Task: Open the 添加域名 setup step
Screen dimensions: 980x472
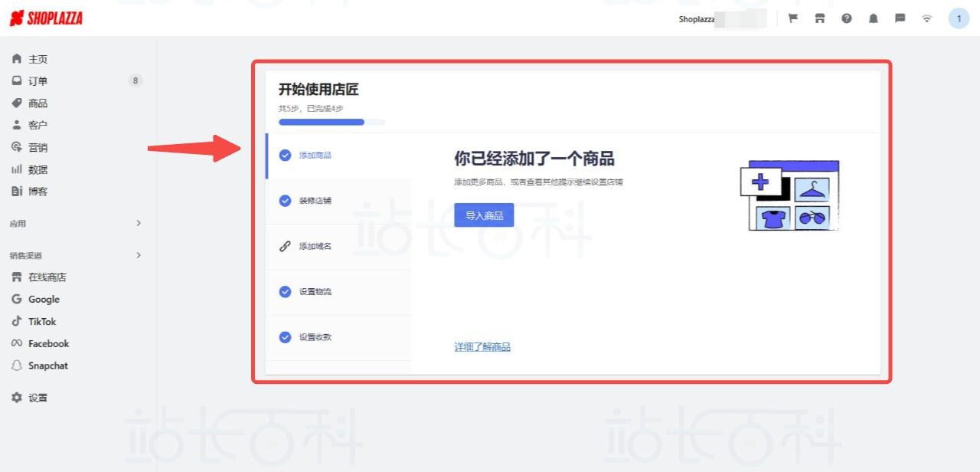Action: (x=315, y=247)
